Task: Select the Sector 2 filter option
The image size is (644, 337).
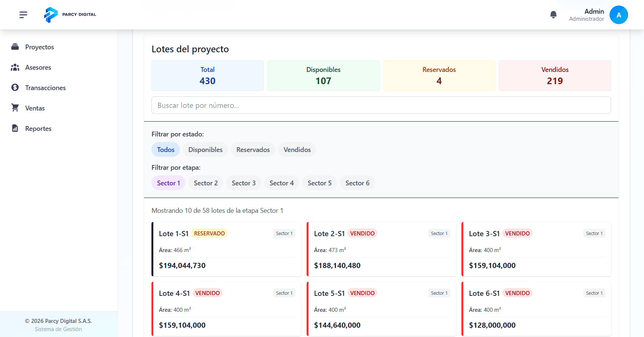Action: [x=206, y=183]
